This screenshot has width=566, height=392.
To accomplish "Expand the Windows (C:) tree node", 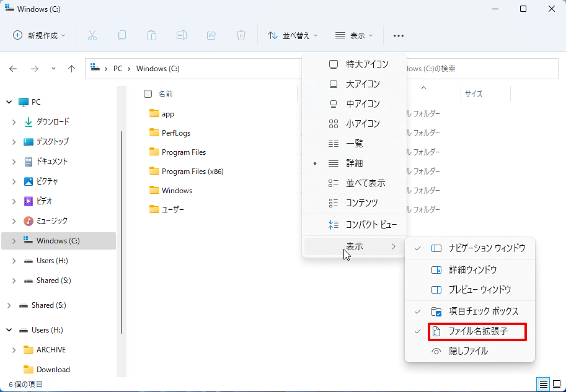I will pyautogui.click(x=14, y=241).
